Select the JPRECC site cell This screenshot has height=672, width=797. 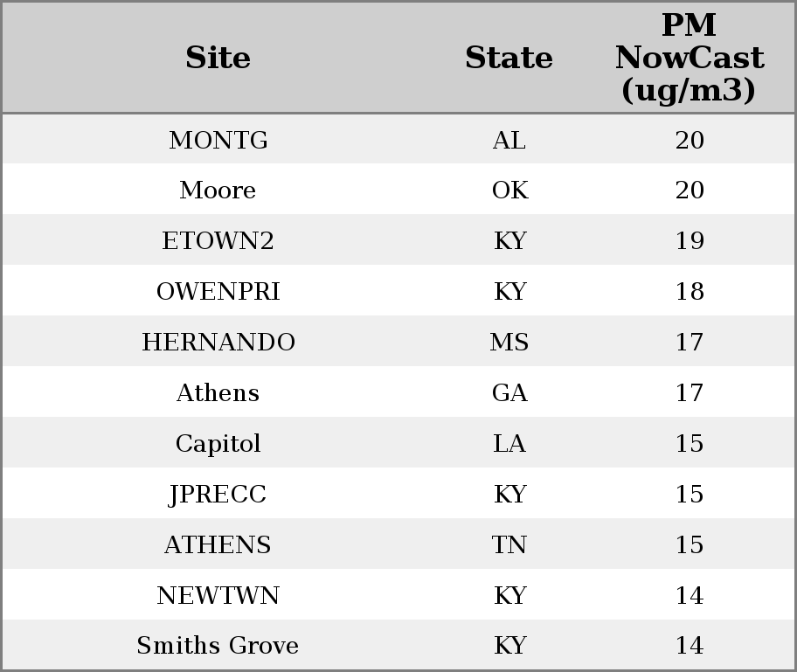coord(218,494)
